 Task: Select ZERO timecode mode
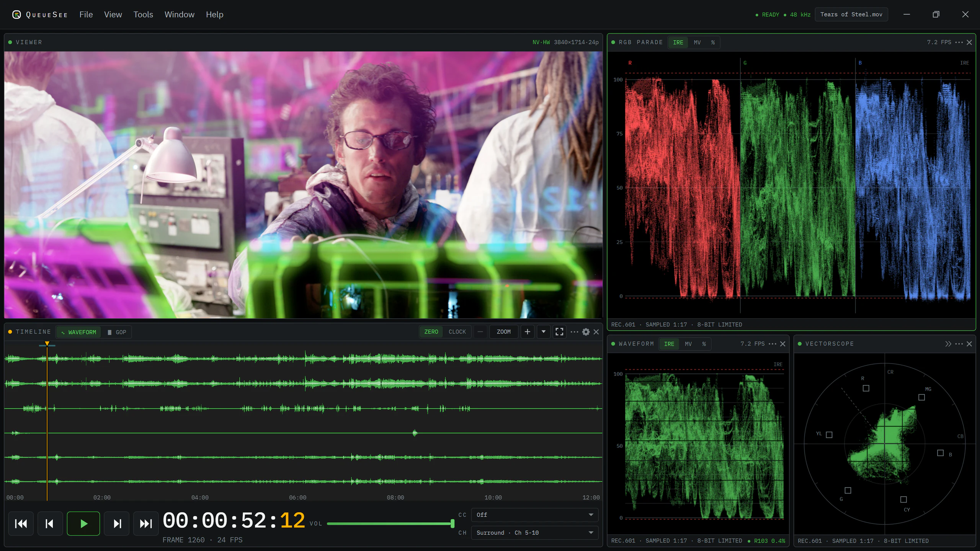(431, 332)
